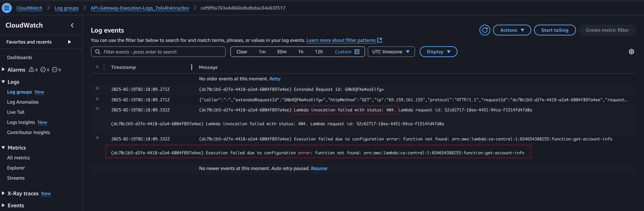Open the Actions dropdown menu

pos(512,30)
